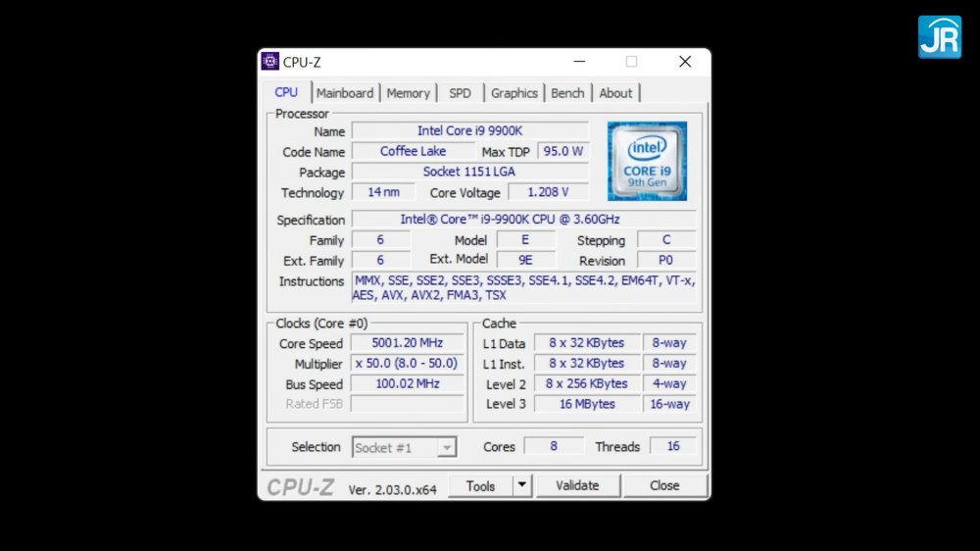Viewport: 980px width, 551px height.
Task: Click the Ext. Family value 6
Action: coord(380,260)
